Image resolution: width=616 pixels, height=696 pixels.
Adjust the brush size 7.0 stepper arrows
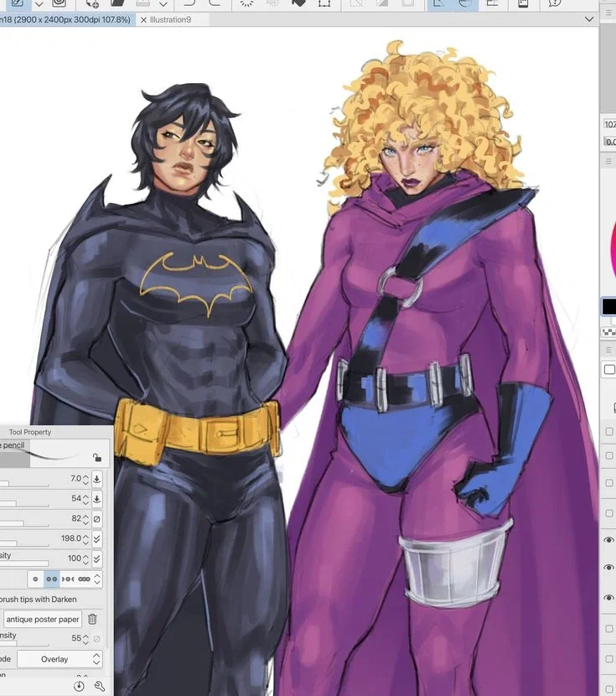tap(85, 479)
